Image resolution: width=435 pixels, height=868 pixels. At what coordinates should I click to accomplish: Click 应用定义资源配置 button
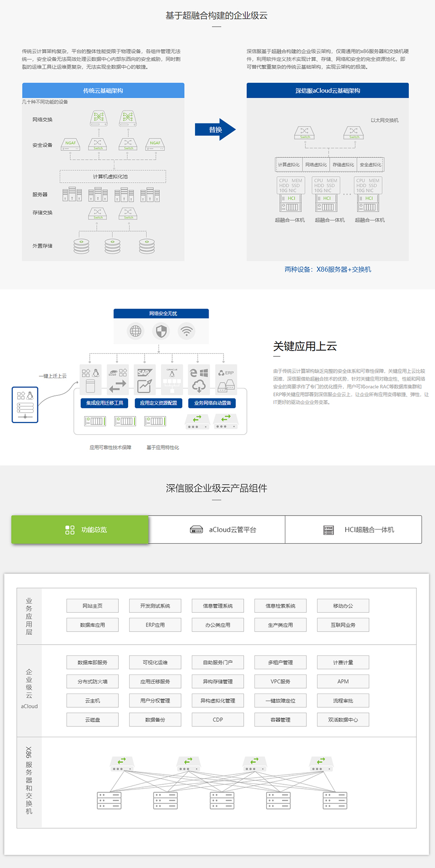pyautogui.click(x=159, y=403)
